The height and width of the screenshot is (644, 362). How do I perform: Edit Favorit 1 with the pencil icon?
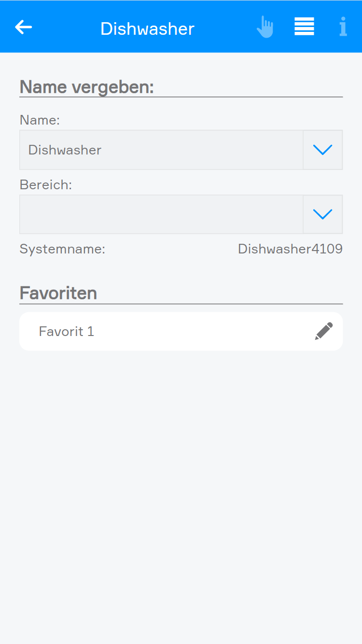(324, 331)
